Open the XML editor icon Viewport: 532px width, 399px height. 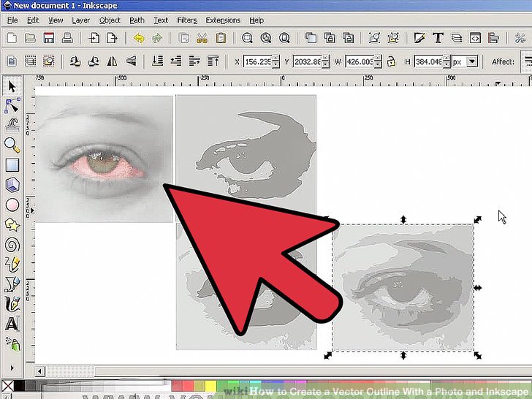(475, 38)
